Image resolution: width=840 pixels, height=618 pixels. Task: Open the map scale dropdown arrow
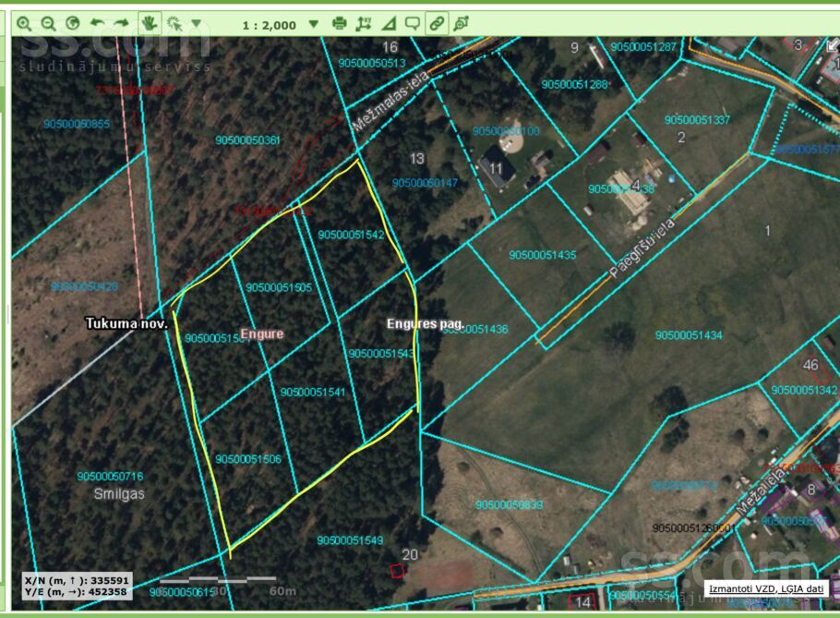[313, 24]
